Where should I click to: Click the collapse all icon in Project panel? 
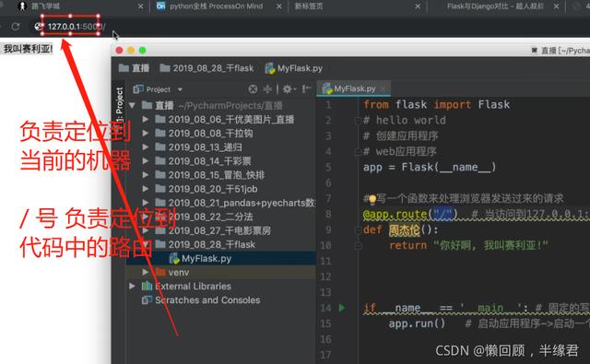(267, 89)
